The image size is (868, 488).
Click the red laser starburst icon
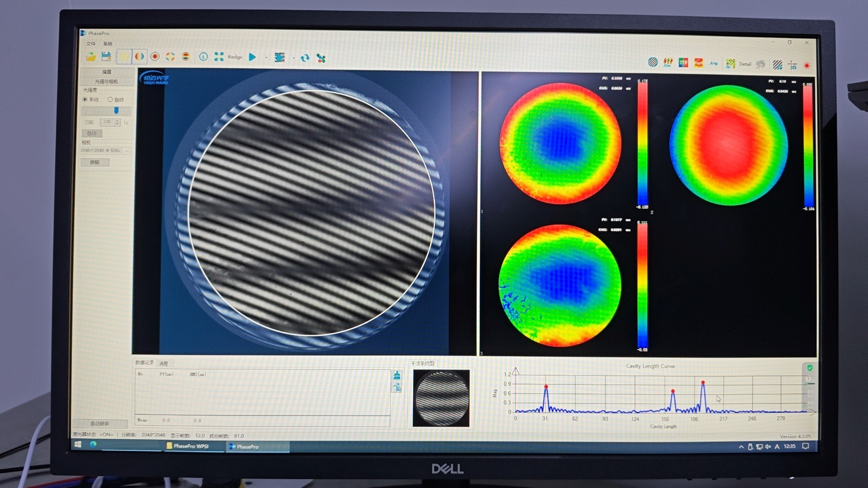point(807,66)
